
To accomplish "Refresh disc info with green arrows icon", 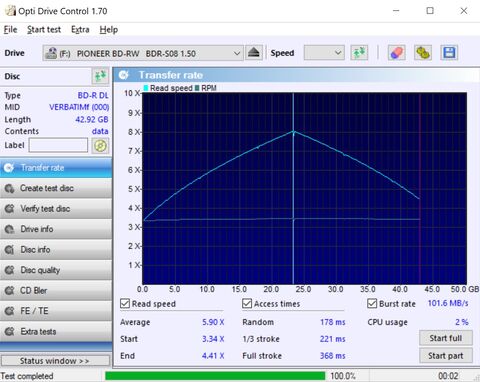I will pos(100,76).
